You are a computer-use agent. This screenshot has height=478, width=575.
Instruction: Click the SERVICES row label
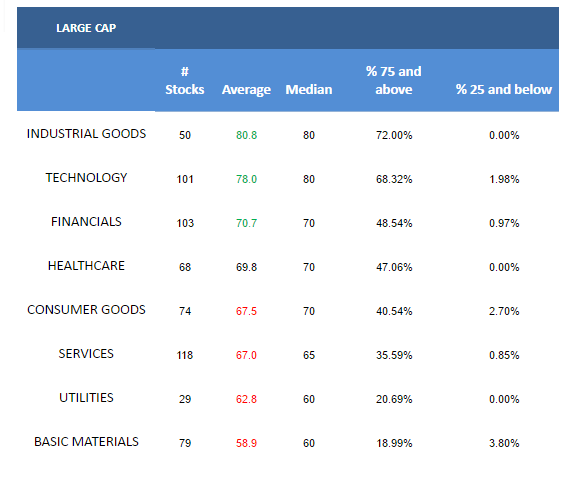click(x=86, y=354)
